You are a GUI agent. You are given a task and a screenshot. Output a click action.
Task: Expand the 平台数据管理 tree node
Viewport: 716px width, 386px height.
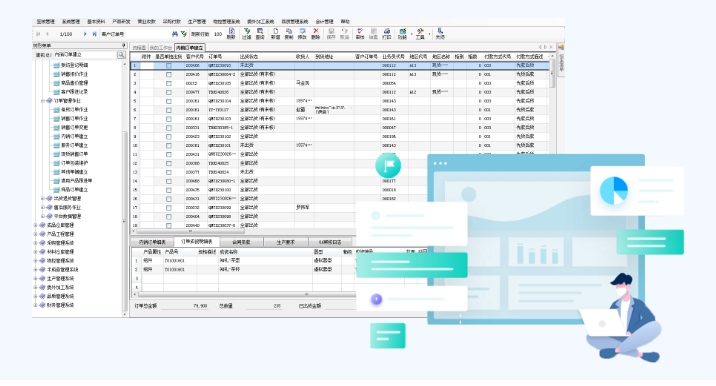pyautogui.click(x=43, y=216)
